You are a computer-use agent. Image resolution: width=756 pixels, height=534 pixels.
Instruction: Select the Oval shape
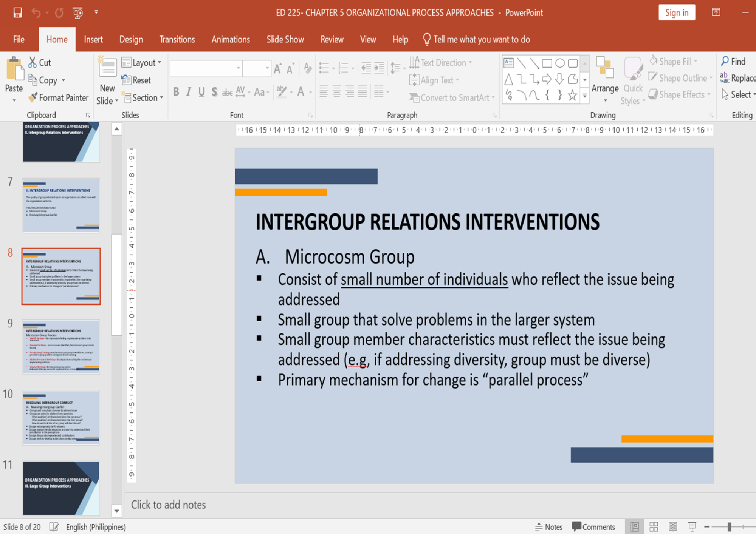[x=560, y=63]
